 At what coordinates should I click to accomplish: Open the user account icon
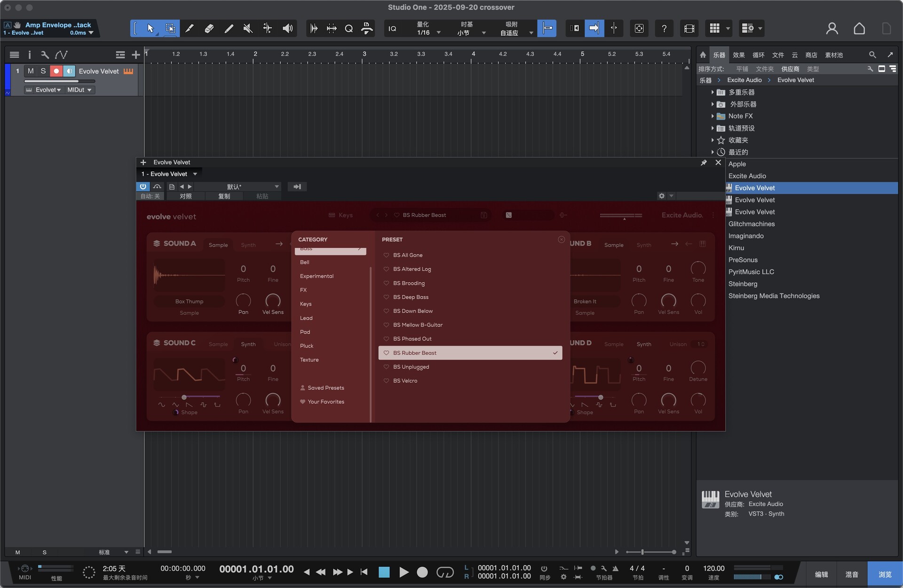[x=832, y=29]
